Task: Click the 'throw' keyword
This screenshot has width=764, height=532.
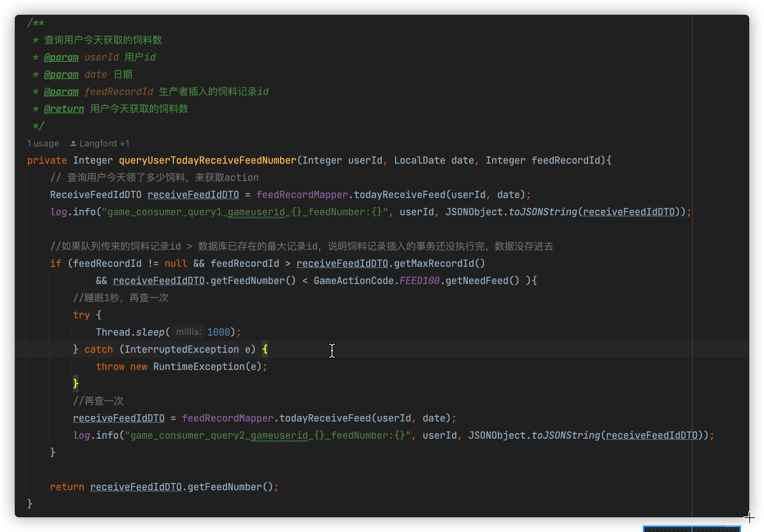Action: click(x=110, y=367)
